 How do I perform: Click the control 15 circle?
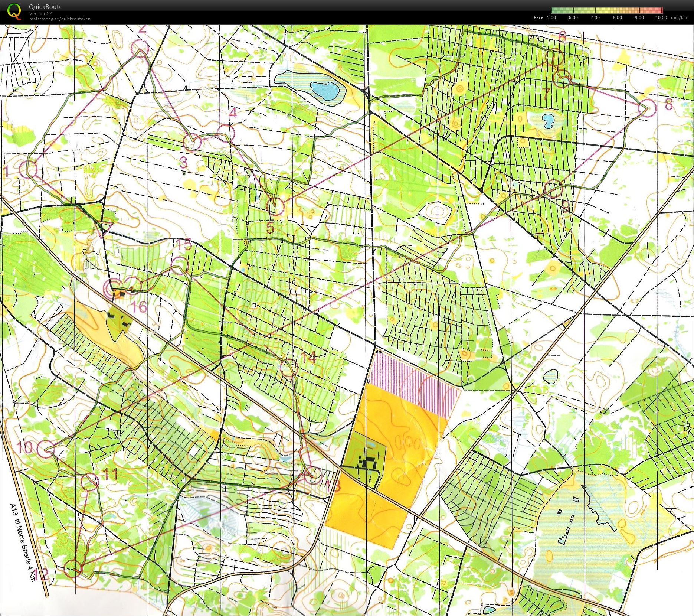pos(180,265)
